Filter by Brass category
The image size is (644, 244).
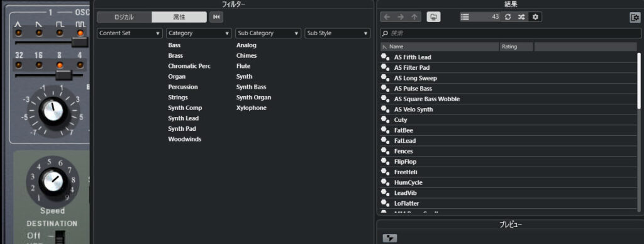pyautogui.click(x=175, y=55)
